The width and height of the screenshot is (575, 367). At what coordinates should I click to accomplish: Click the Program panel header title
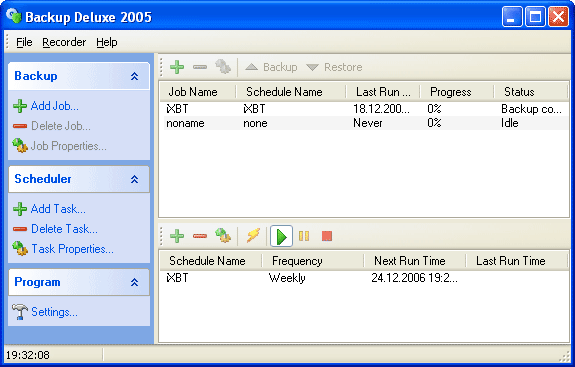point(37,282)
